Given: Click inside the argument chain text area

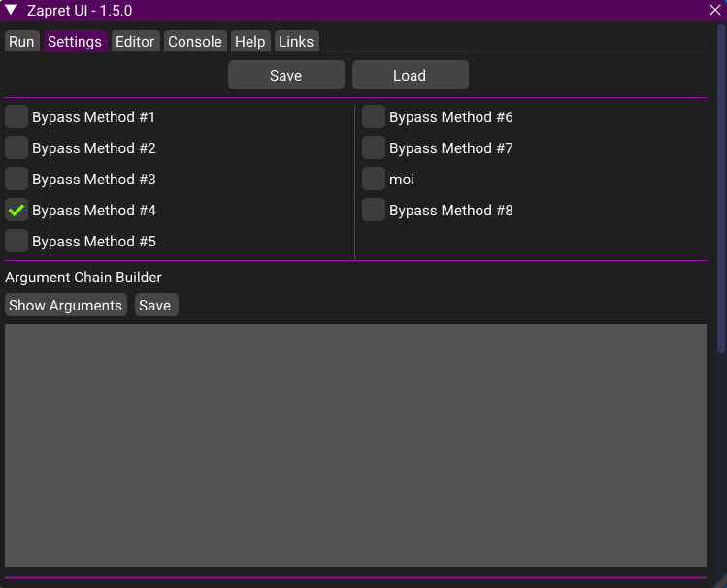Looking at the screenshot, I should pos(355,445).
